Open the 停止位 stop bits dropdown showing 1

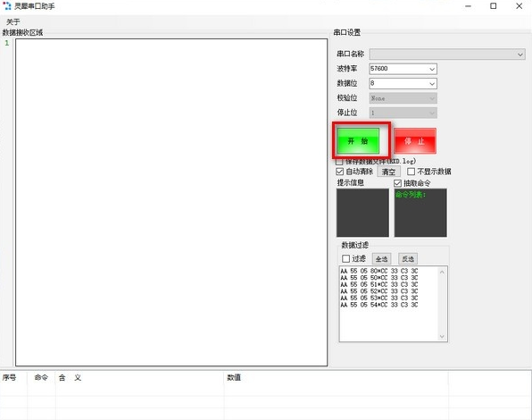point(403,113)
